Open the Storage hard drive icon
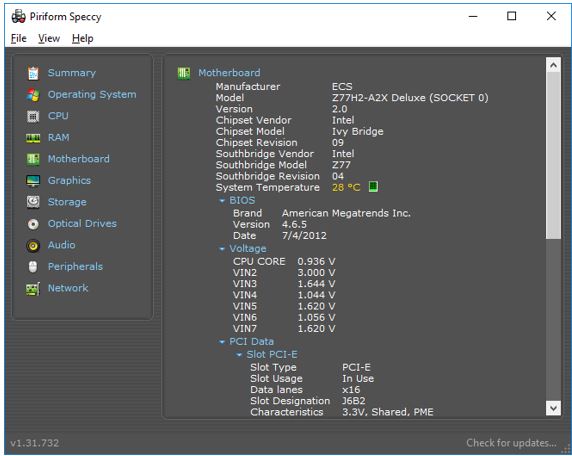This screenshot has width=572, height=456. click(x=33, y=202)
